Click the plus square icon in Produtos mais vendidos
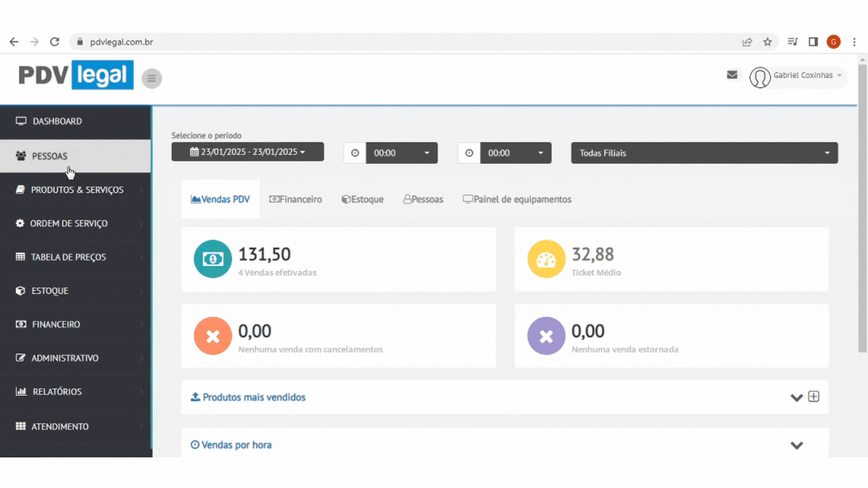 click(814, 397)
